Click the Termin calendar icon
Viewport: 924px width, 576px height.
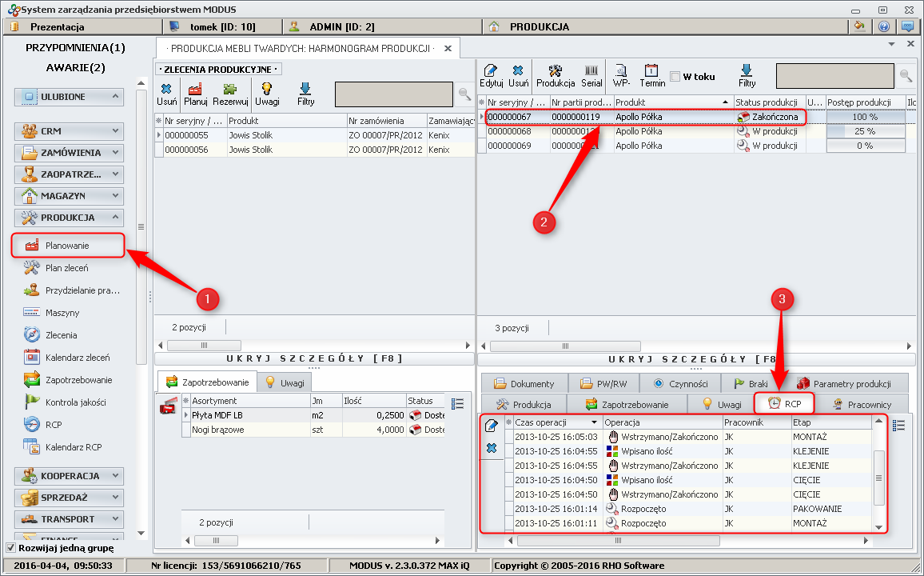(651, 76)
